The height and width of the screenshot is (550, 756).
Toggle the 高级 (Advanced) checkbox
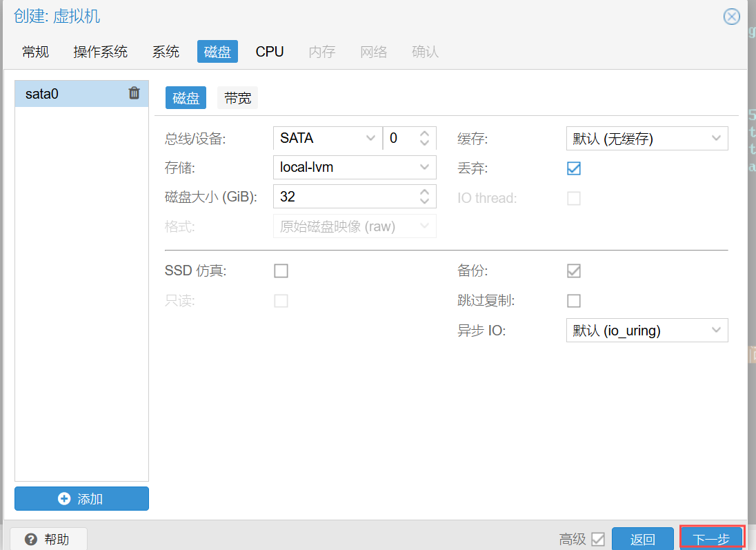click(x=598, y=539)
